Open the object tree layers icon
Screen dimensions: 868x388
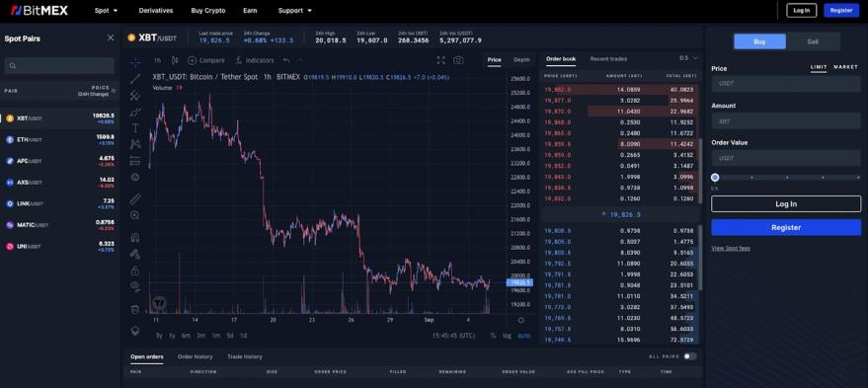(135, 331)
